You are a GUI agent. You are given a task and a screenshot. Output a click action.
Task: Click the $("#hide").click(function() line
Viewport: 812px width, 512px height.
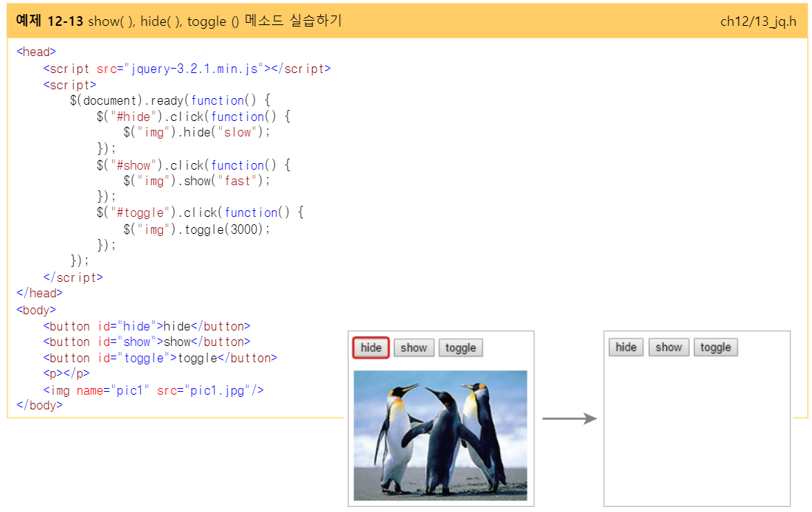(194, 116)
